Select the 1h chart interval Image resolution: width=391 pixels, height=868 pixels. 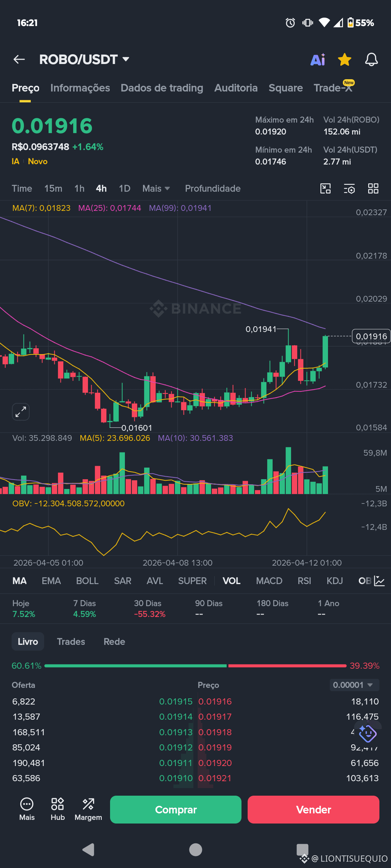click(x=79, y=188)
